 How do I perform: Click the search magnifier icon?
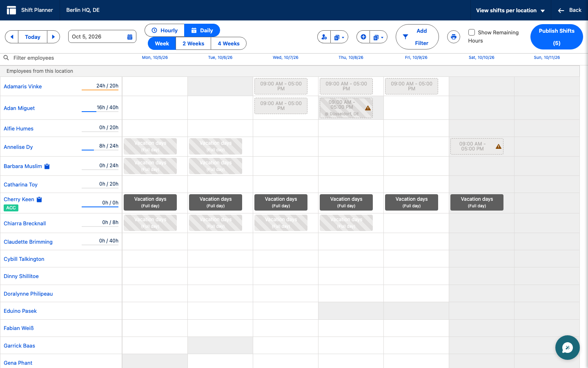[6, 58]
